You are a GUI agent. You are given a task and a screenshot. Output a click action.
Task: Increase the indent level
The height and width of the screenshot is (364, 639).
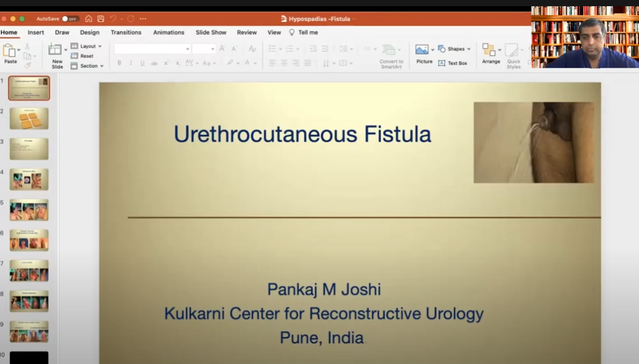(325, 49)
